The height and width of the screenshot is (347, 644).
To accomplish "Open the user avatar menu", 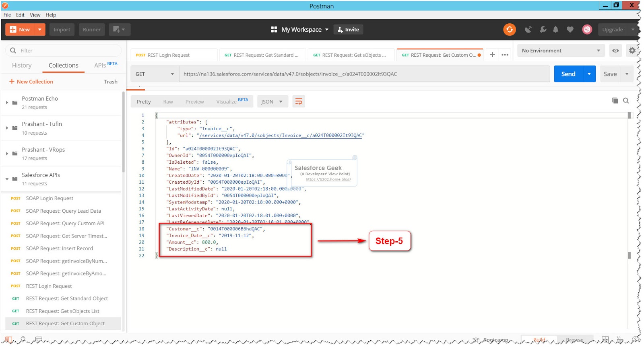I will point(587,29).
